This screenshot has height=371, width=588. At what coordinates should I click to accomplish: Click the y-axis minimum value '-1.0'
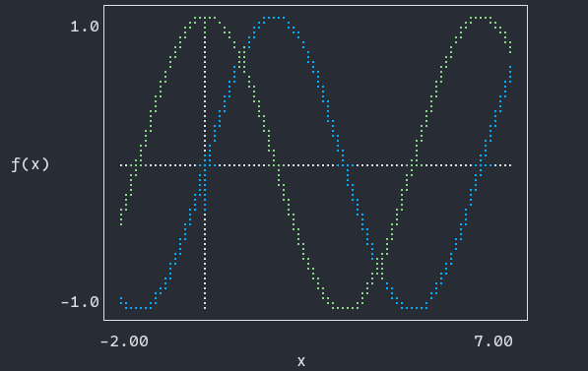pos(80,302)
